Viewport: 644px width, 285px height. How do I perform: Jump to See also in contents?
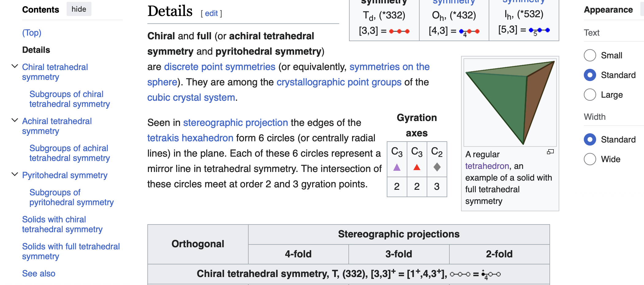point(39,273)
